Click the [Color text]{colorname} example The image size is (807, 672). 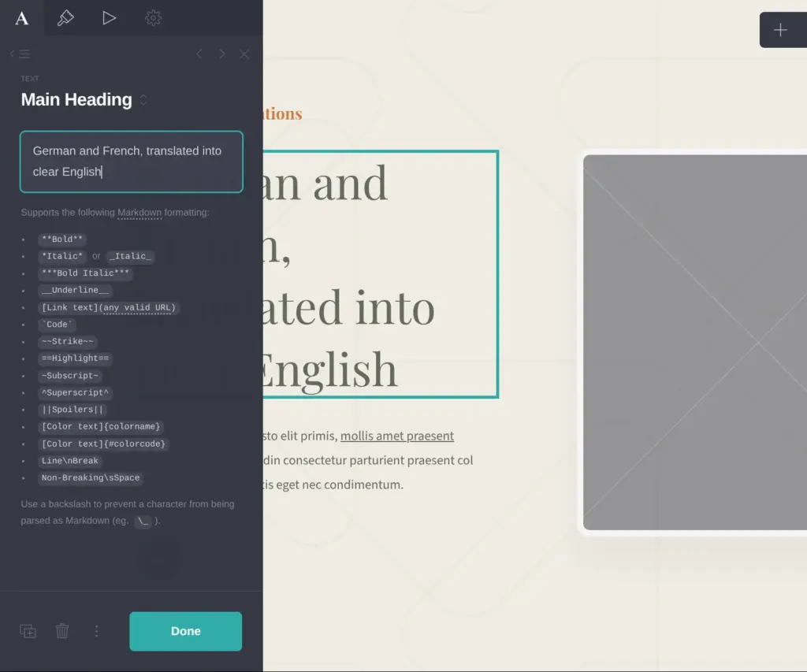(x=101, y=426)
